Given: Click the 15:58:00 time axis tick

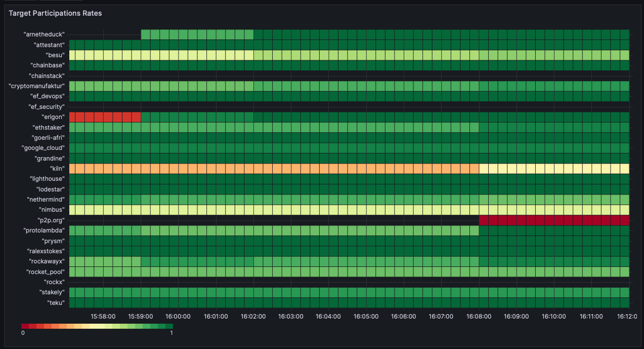Looking at the screenshot, I should [103, 316].
